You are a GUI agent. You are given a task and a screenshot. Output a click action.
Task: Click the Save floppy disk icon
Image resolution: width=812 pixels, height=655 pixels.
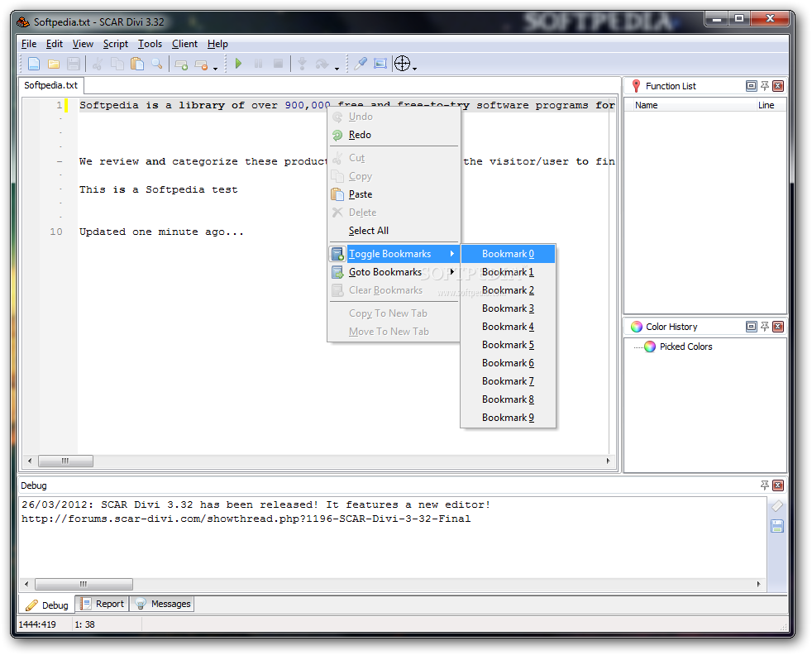pos(74,64)
